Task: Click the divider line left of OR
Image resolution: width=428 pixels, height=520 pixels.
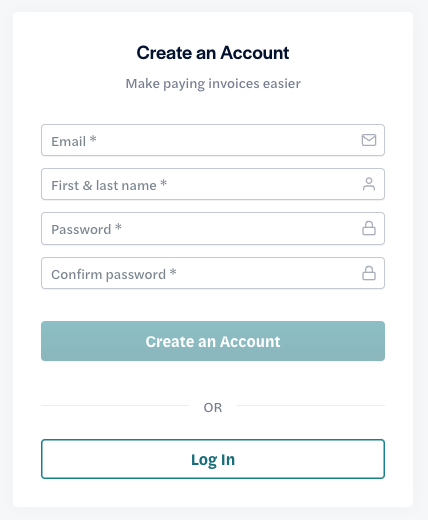Action: point(115,406)
